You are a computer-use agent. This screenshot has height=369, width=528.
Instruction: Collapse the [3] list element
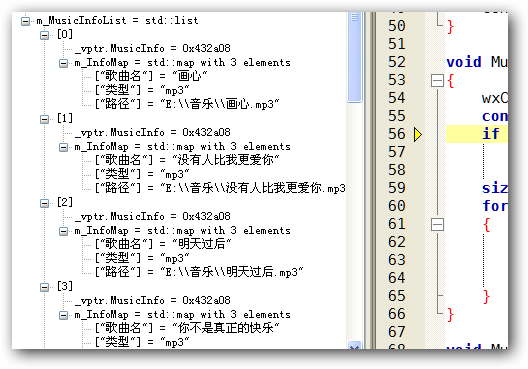click(44, 287)
